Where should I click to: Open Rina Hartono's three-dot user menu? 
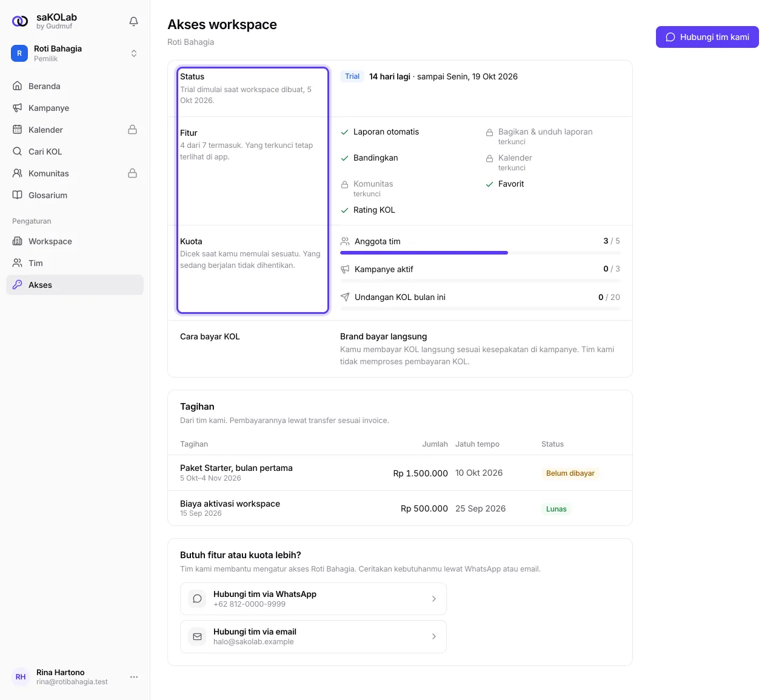(134, 677)
